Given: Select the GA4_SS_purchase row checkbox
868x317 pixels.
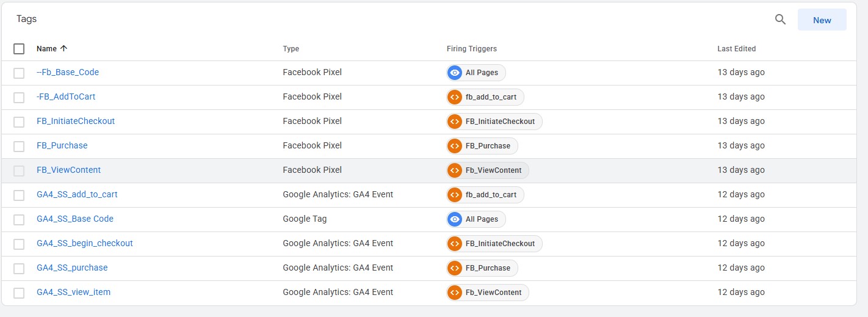Looking at the screenshot, I should 19,268.
